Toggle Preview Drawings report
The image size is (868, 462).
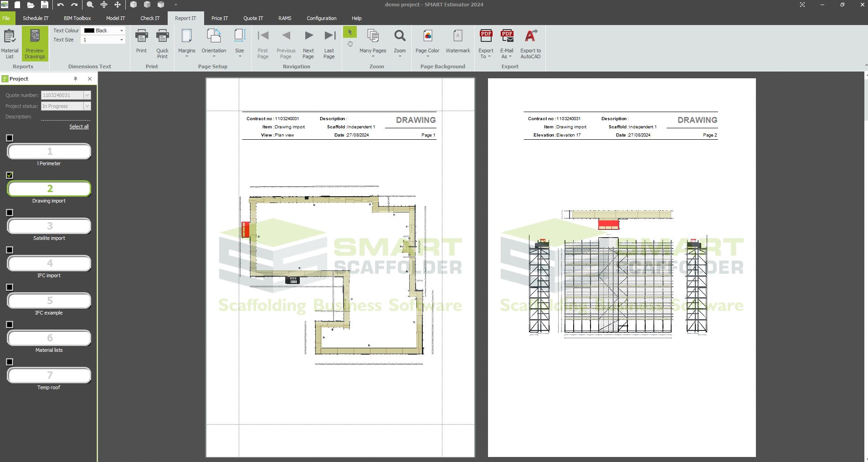pyautogui.click(x=35, y=44)
